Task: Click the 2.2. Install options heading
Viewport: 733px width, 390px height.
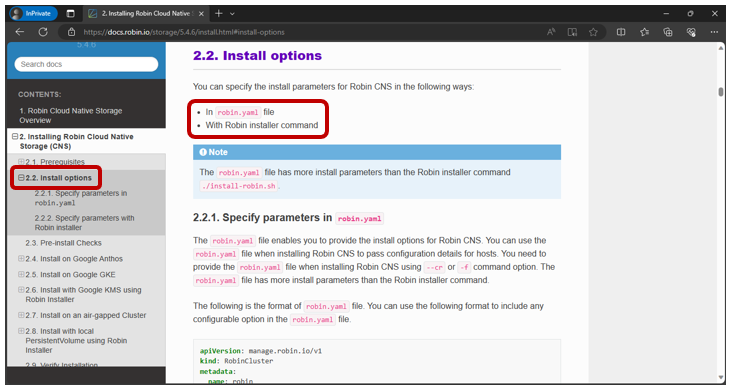Action: (258, 56)
